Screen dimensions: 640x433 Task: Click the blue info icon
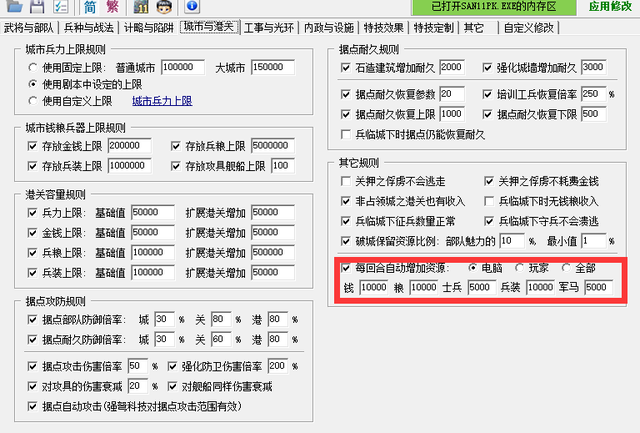(x=192, y=6)
